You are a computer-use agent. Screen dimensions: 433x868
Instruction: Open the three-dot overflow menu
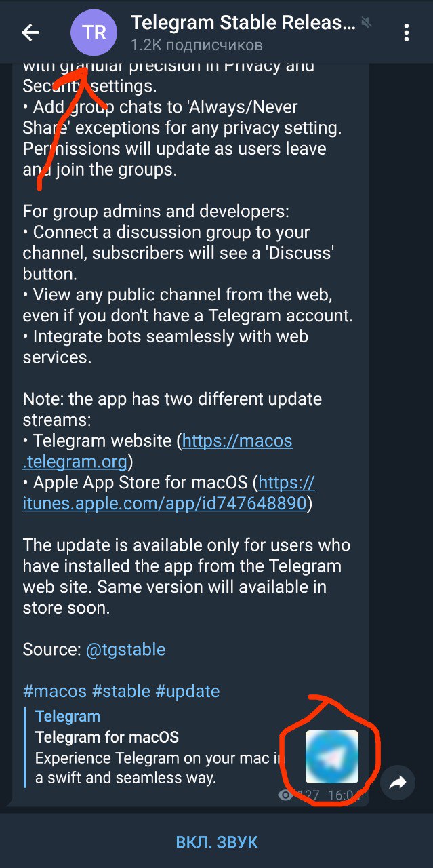point(406,32)
